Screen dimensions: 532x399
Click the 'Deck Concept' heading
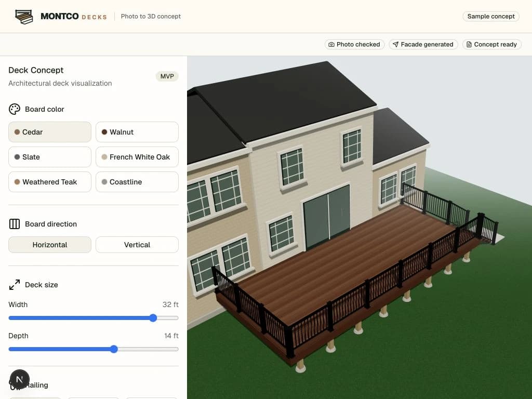pos(36,70)
